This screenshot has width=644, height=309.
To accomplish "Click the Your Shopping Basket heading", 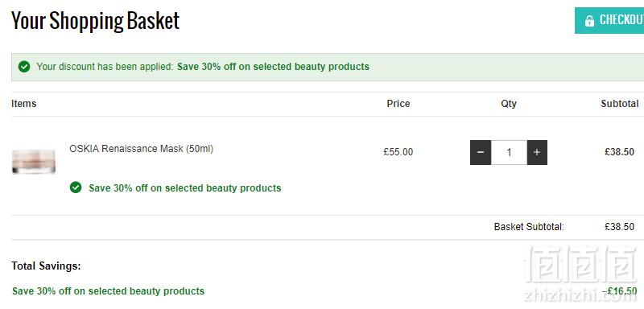I will [x=95, y=20].
